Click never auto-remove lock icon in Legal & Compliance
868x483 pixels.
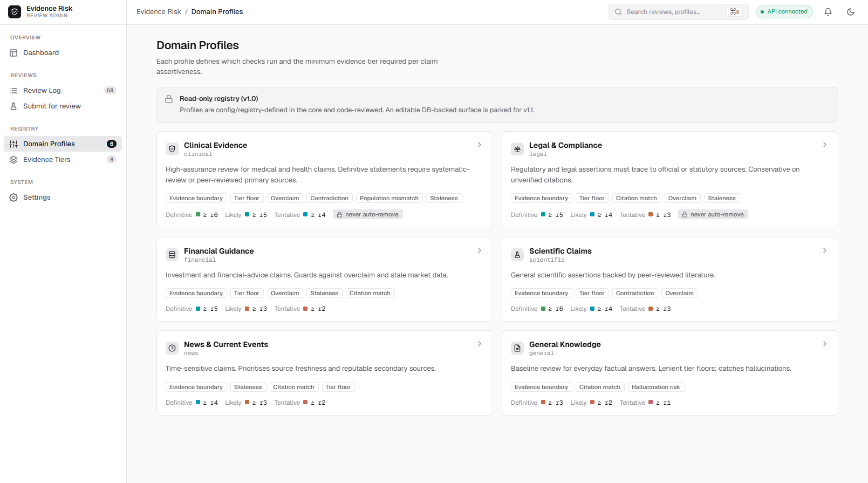tap(685, 215)
